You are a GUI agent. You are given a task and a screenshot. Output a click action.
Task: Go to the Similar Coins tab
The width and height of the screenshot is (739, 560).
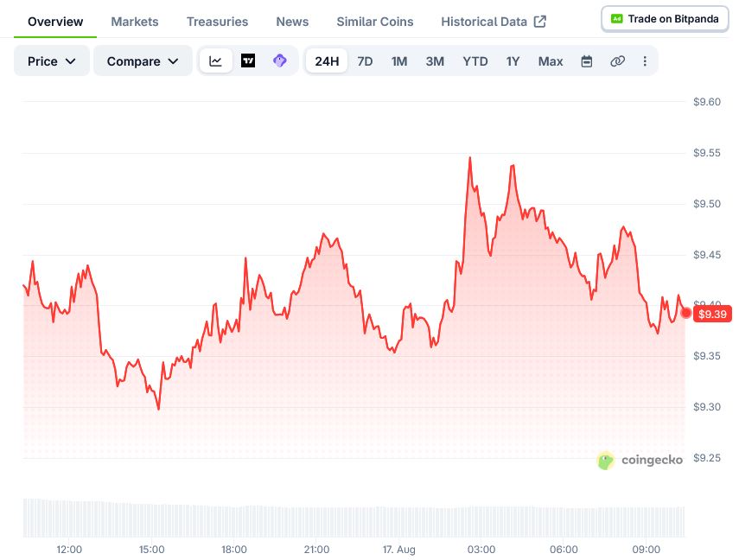(374, 22)
